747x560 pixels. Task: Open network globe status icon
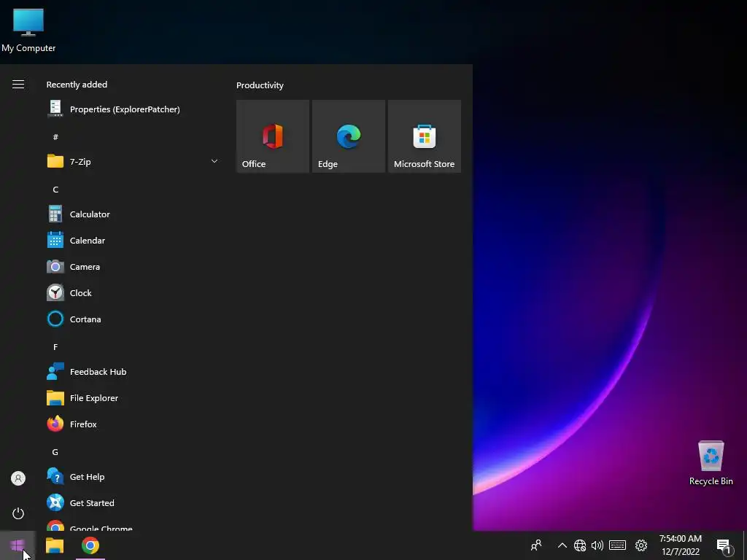click(580, 545)
